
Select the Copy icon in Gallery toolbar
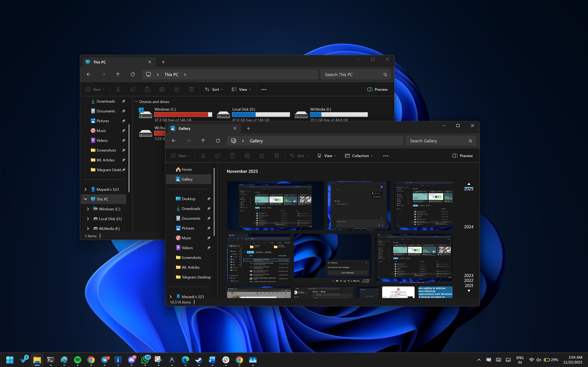(x=218, y=155)
